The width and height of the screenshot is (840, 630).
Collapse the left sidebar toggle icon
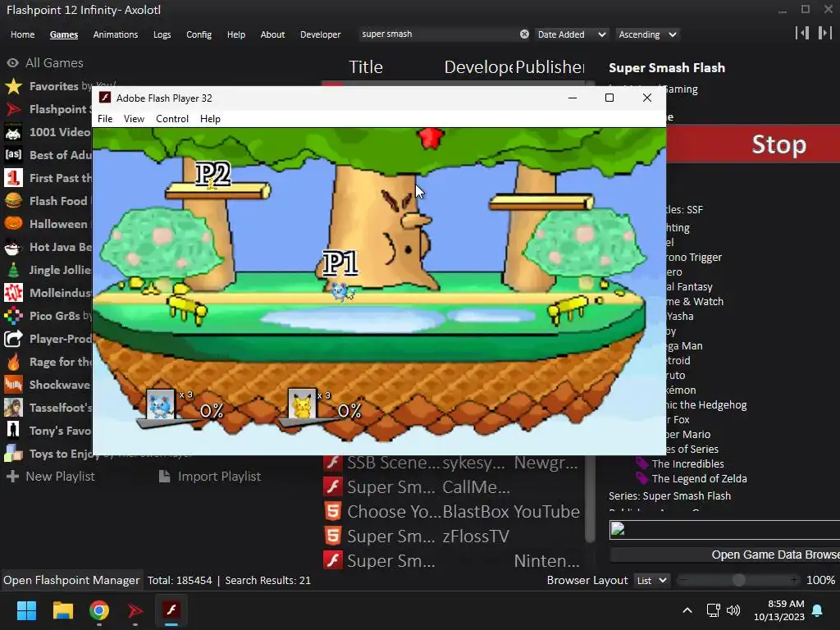pos(802,33)
